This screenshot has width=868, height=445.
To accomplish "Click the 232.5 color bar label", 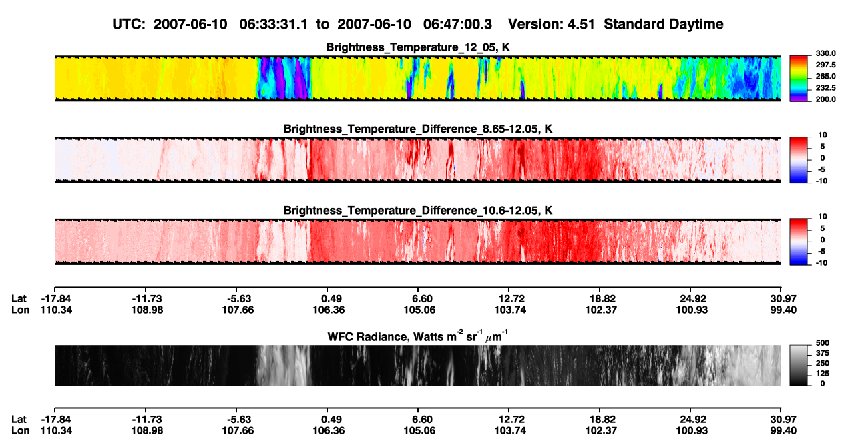I will point(826,88).
